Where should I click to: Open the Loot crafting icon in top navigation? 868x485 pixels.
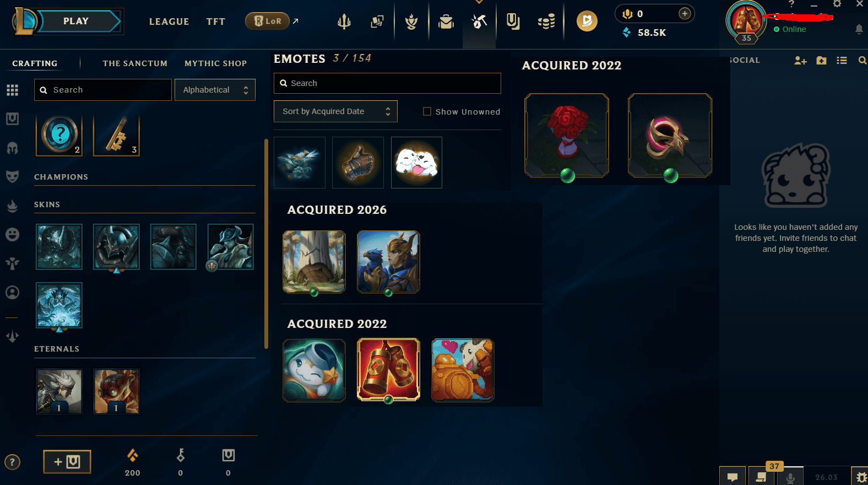point(479,22)
